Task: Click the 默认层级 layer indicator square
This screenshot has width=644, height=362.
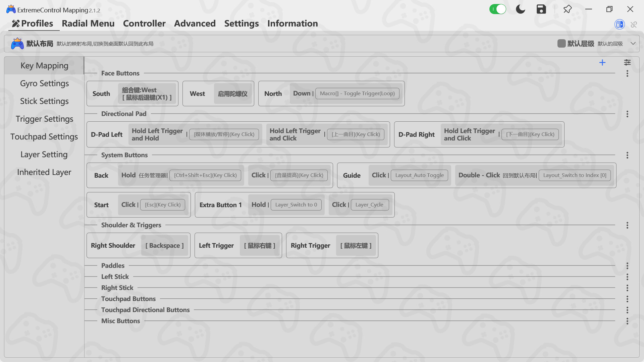Action: [x=561, y=43]
